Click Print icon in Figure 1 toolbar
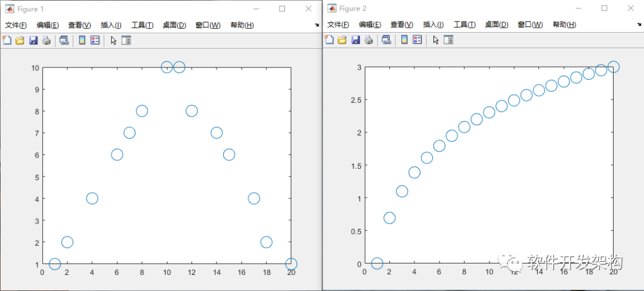This screenshot has height=291, width=644. coord(47,40)
